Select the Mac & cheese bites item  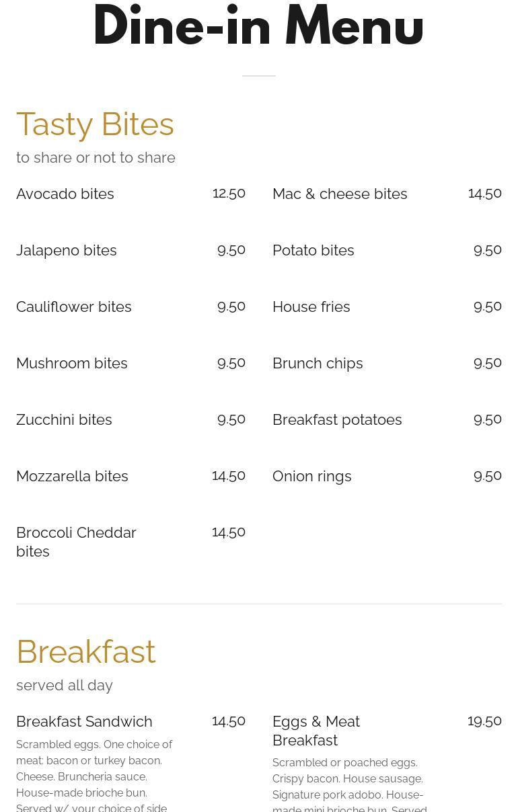340,194
